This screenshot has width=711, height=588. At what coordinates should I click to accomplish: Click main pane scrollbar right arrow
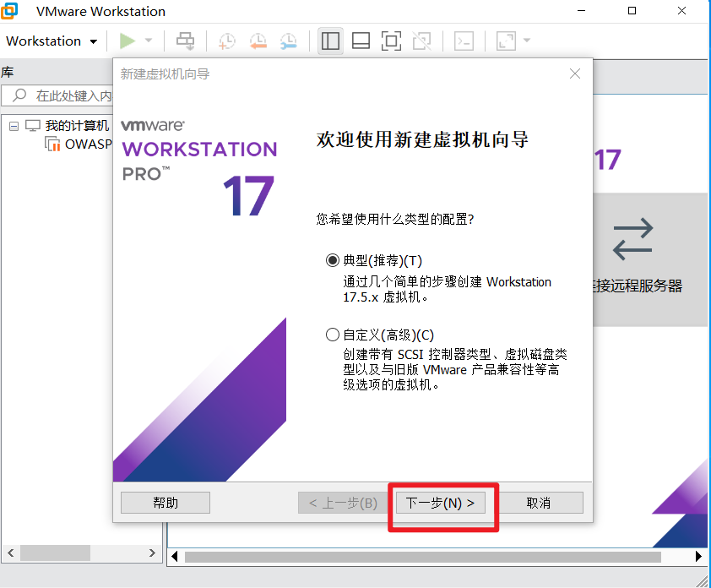click(698, 556)
